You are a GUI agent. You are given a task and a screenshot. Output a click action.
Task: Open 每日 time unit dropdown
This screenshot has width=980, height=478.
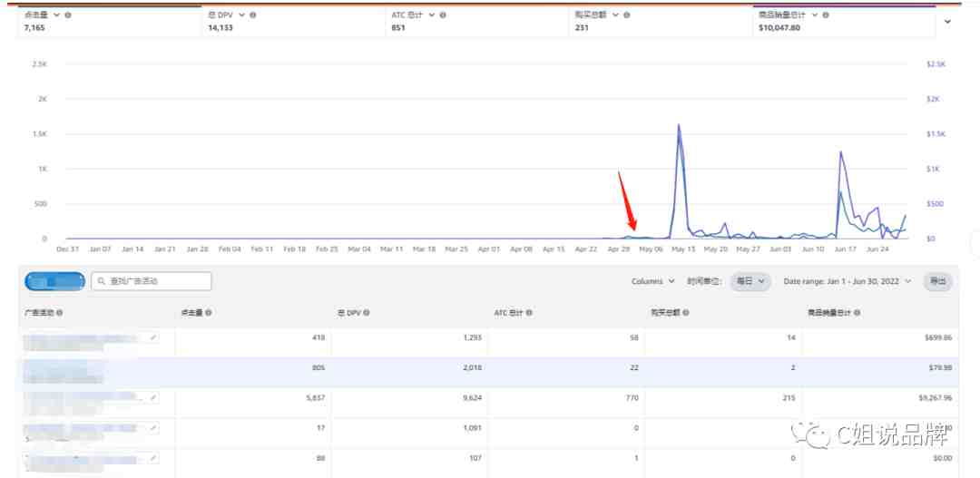(750, 281)
